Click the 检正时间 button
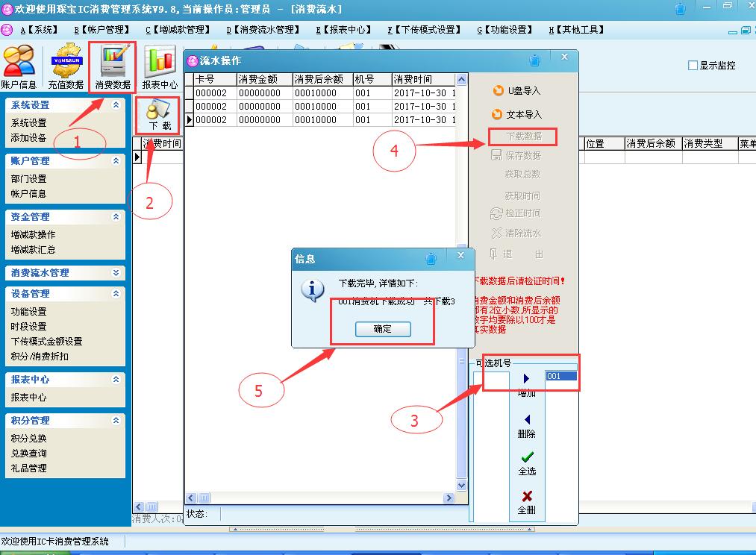The image size is (756, 555). click(516, 213)
